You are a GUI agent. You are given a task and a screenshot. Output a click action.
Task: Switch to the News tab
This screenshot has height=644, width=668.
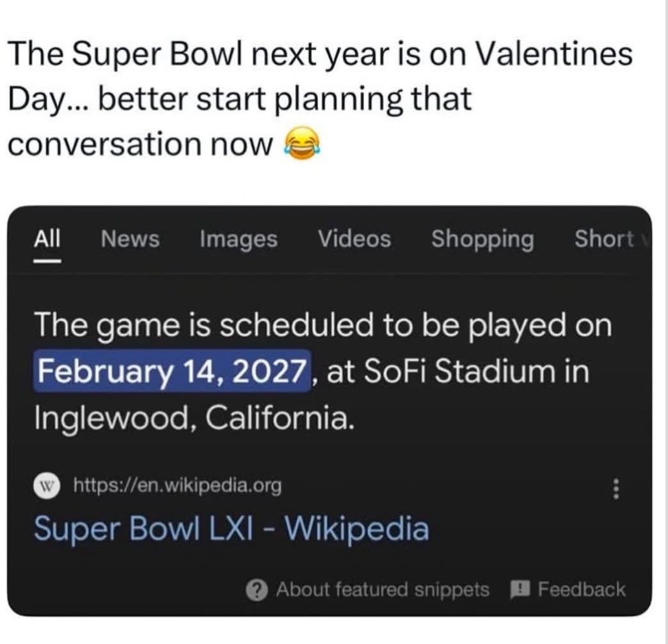[130, 240]
